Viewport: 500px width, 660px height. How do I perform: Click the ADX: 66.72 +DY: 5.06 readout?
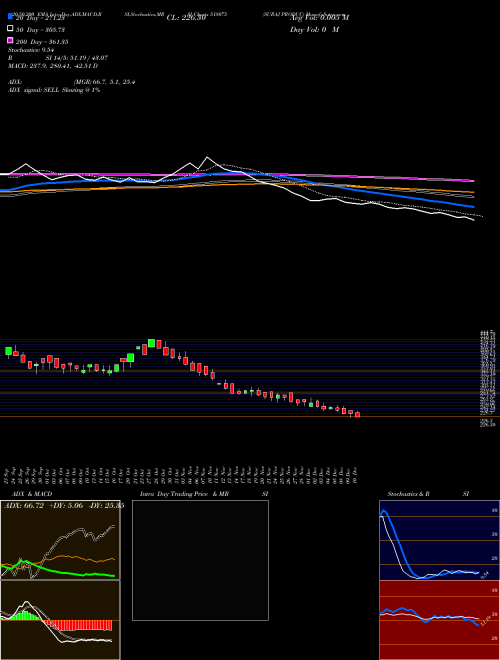point(64,506)
